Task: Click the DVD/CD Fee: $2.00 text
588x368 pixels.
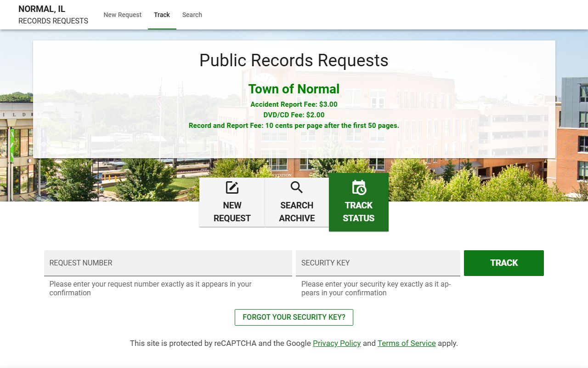Action: 294,115
